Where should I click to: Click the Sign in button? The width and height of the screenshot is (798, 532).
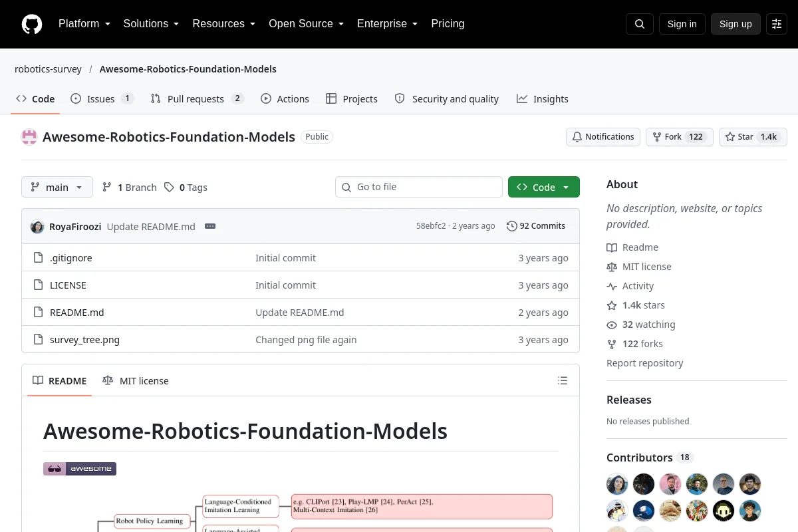click(x=682, y=24)
